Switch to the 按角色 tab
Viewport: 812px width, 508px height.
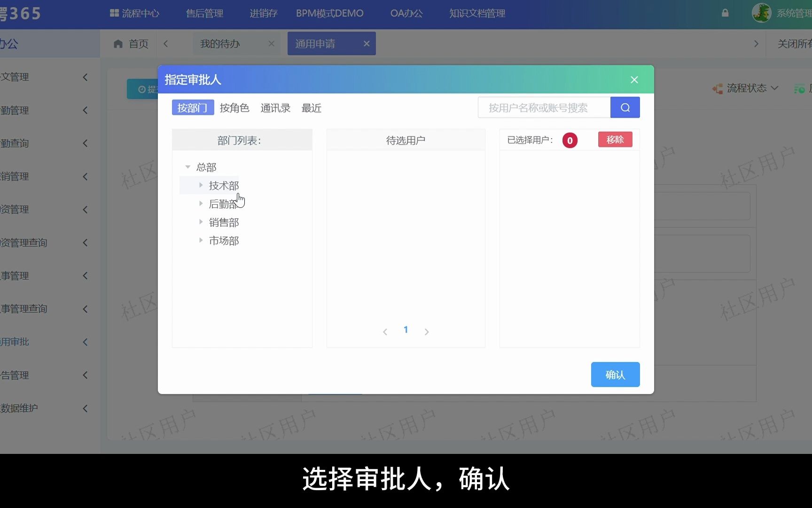(x=234, y=108)
